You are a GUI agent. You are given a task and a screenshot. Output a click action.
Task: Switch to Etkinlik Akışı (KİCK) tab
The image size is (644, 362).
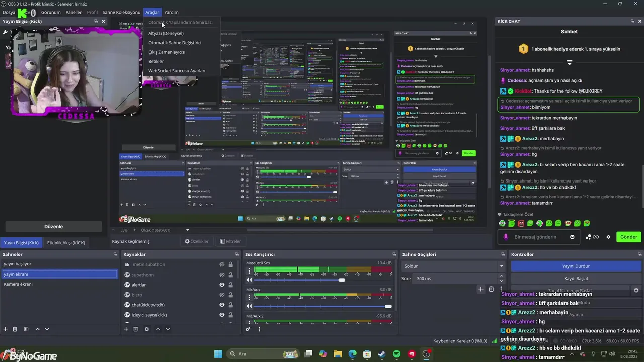[66, 243]
